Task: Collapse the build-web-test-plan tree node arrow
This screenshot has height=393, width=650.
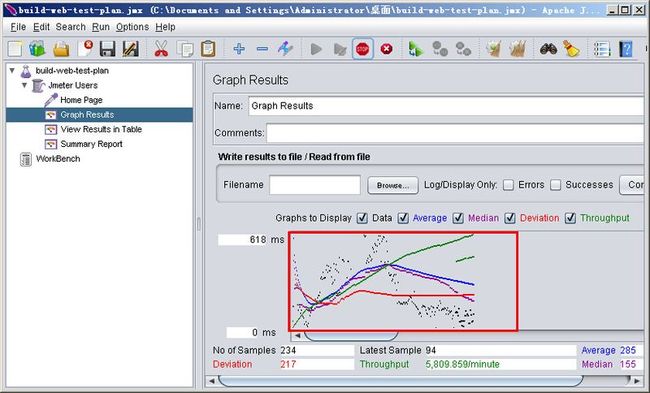Action: [12, 70]
